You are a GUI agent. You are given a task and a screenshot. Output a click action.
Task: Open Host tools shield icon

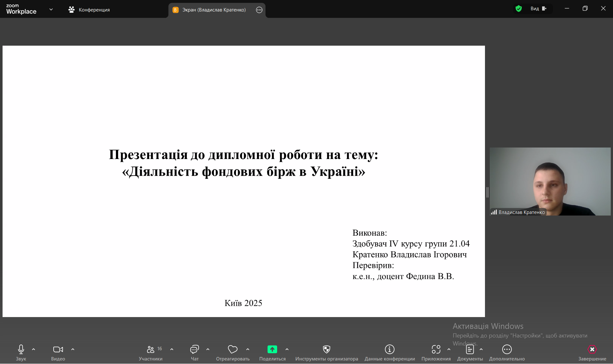click(x=326, y=350)
